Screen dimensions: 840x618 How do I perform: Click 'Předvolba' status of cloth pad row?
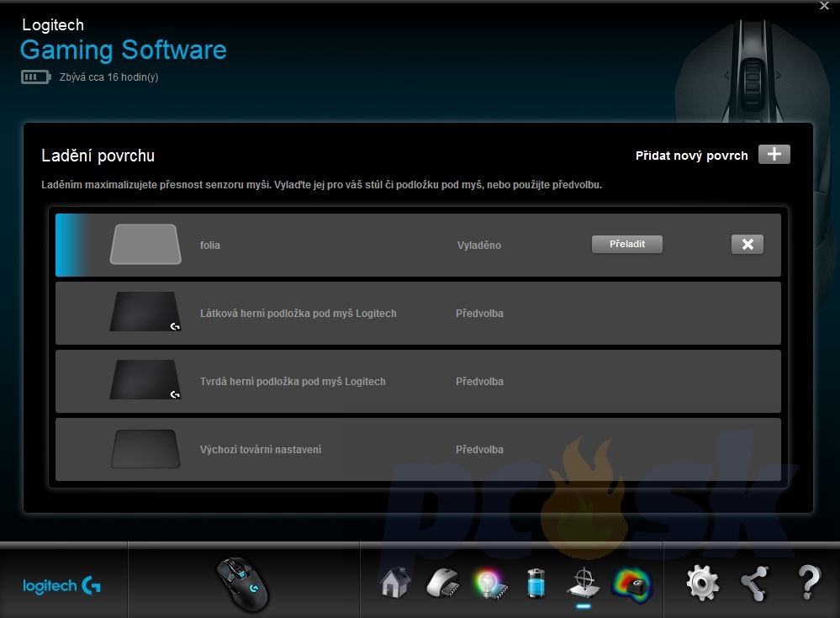pyautogui.click(x=479, y=314)
